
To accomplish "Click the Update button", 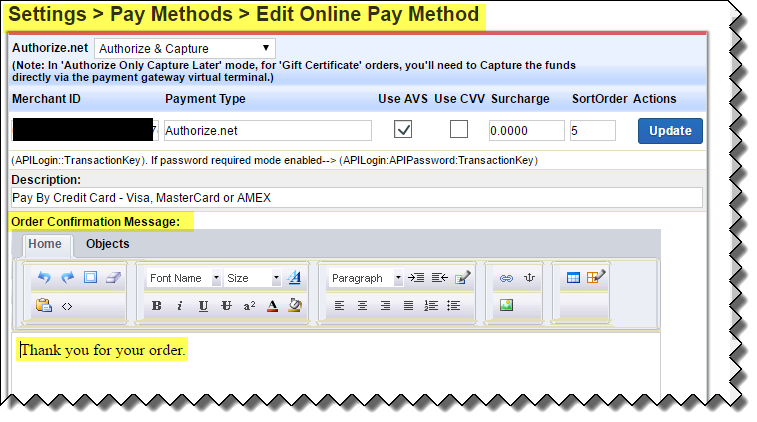I will pyautogui.click(x=670, y=130).
